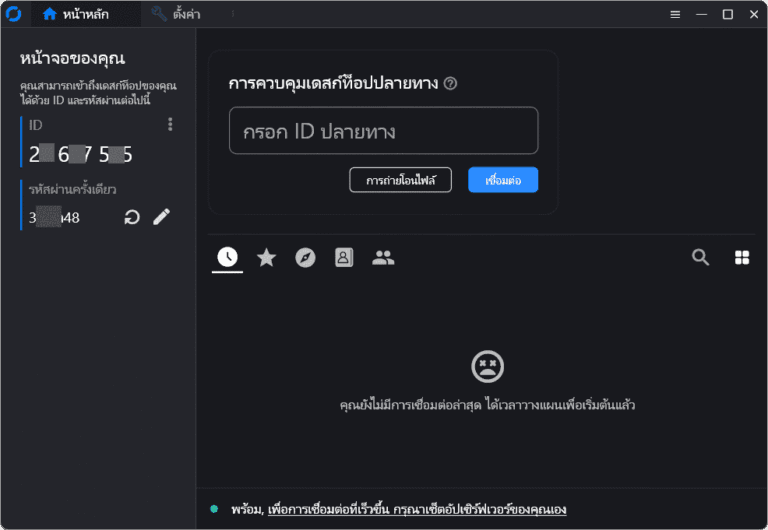Image resolution: width=768 pixels, height=530 pixels.
Task: Edit the one-time password with pencil icon
Action: click(x=162, y=217)
